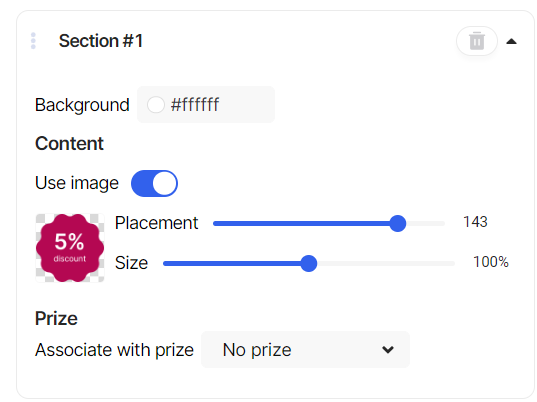The height and width of the screenshot is (402, 537).
Task: Click the Associate with prize label
Action: (x=114, y=350)
